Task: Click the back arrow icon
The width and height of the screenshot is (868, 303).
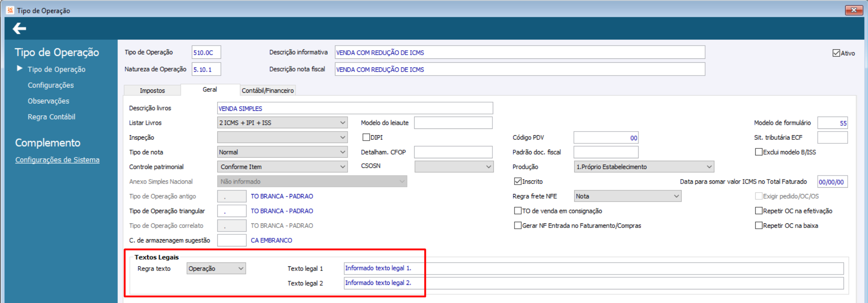Action: (x=19, y=28)
